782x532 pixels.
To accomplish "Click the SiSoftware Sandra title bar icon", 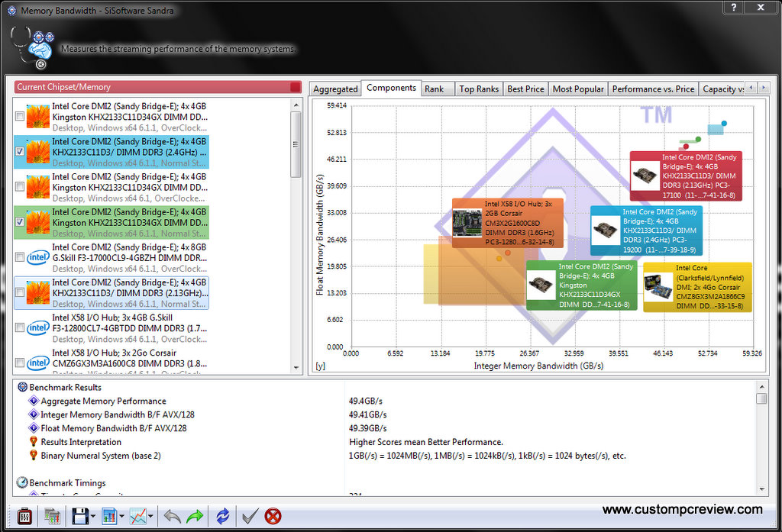I will click(12, 11).
